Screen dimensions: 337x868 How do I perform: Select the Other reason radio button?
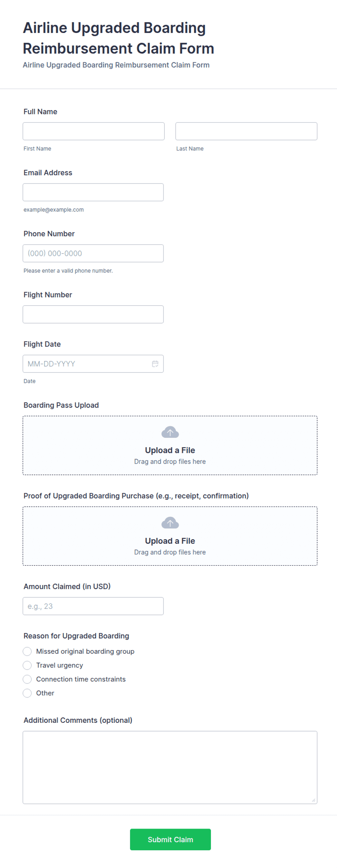(x=27, y=693)
